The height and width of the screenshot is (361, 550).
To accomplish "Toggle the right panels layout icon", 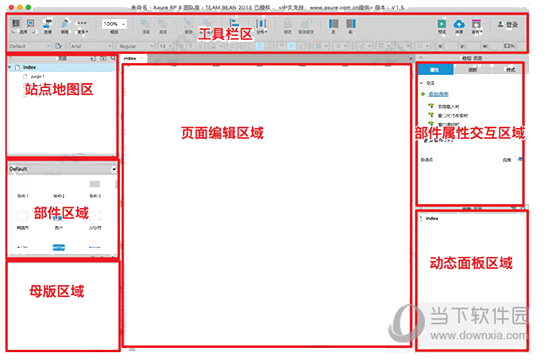I will tap(351, 24).
